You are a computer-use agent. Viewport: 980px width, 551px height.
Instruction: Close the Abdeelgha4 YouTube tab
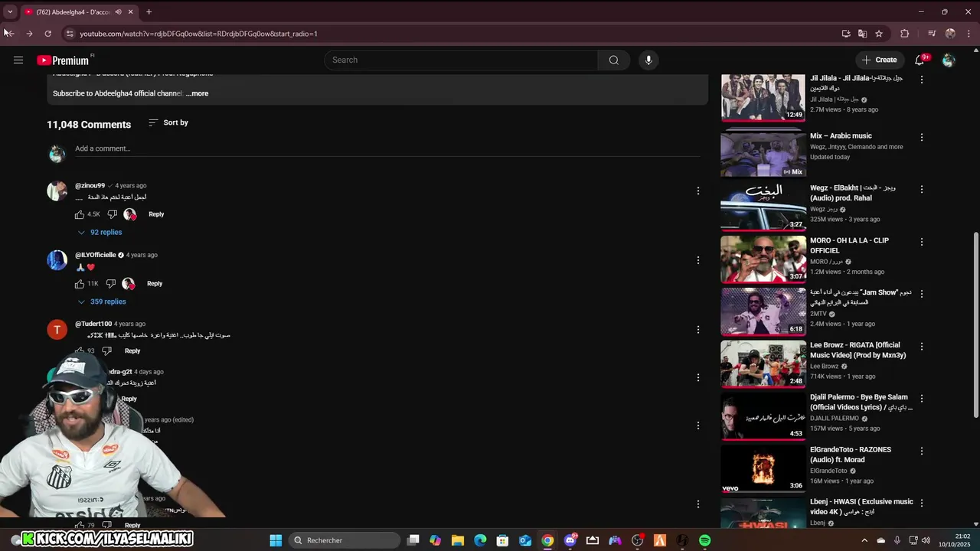click(x=131, y=12)
